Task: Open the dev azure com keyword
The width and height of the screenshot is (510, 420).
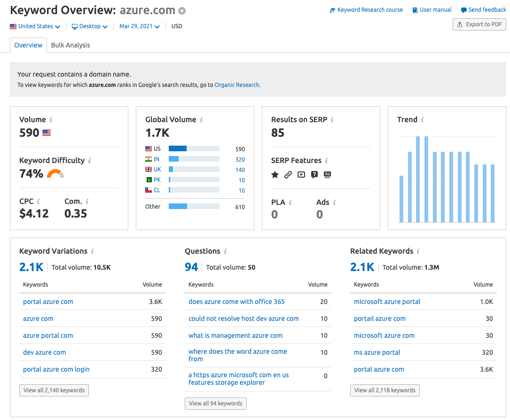Action: tap(44, 353)
